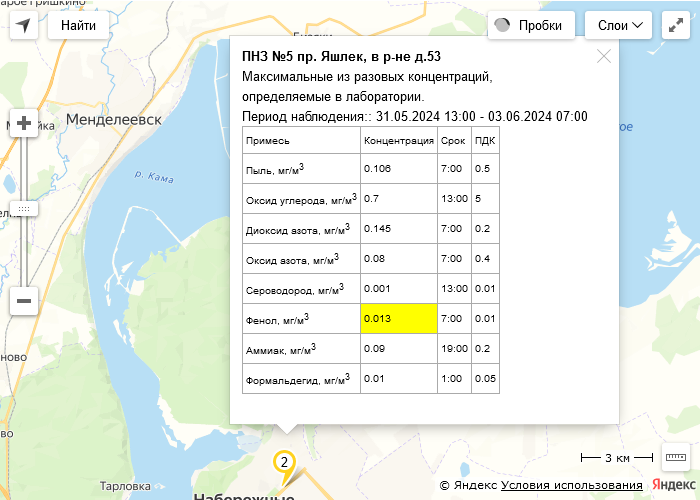Click the Оксид азота concentration 0.08
The width and height of the screenshot is (700, 500).
click(374, 258)
